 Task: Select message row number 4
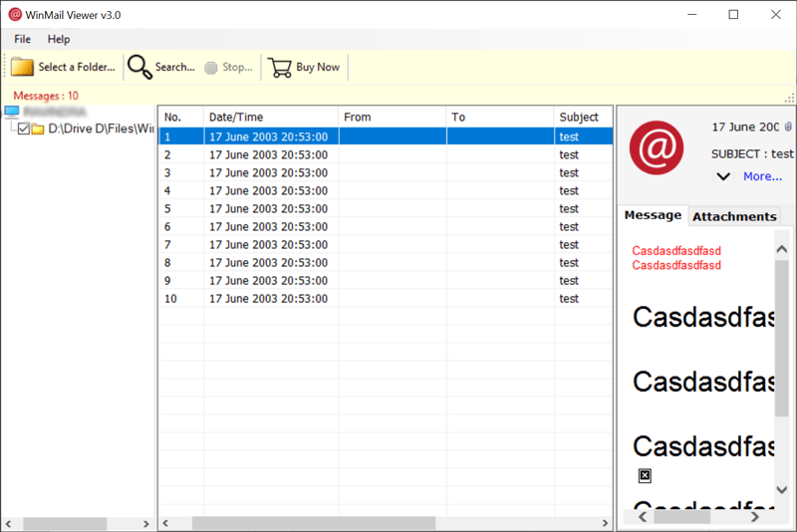click(386, 190)
